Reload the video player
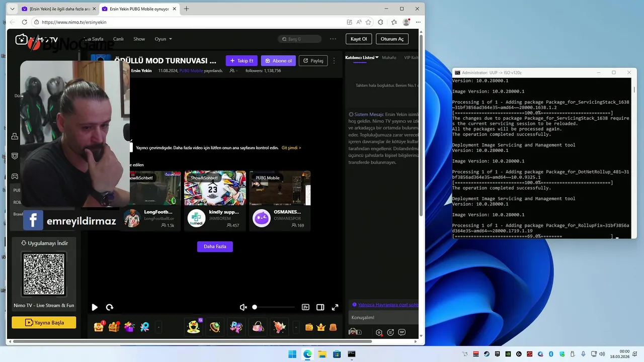The image size is (644, 362). [110, 307]
